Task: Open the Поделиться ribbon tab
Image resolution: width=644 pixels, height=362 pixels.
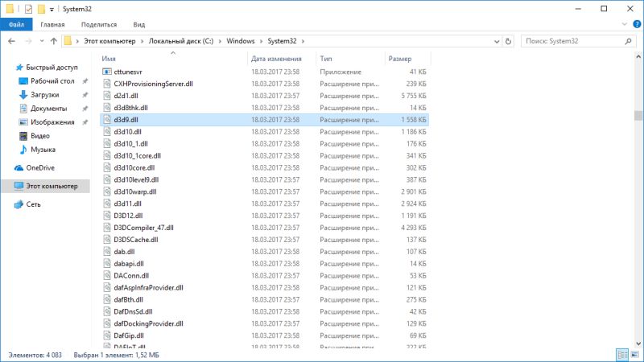Action: [x=99, y=24]
